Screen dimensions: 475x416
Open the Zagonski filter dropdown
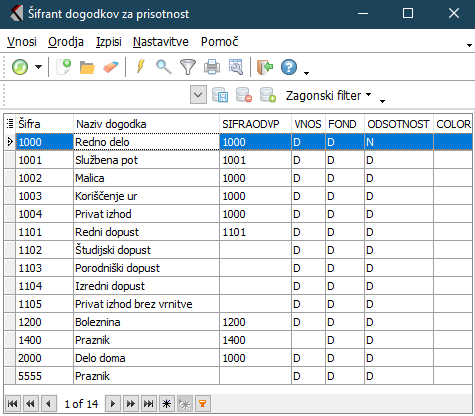pyautogui.click(x=328, y=95)
